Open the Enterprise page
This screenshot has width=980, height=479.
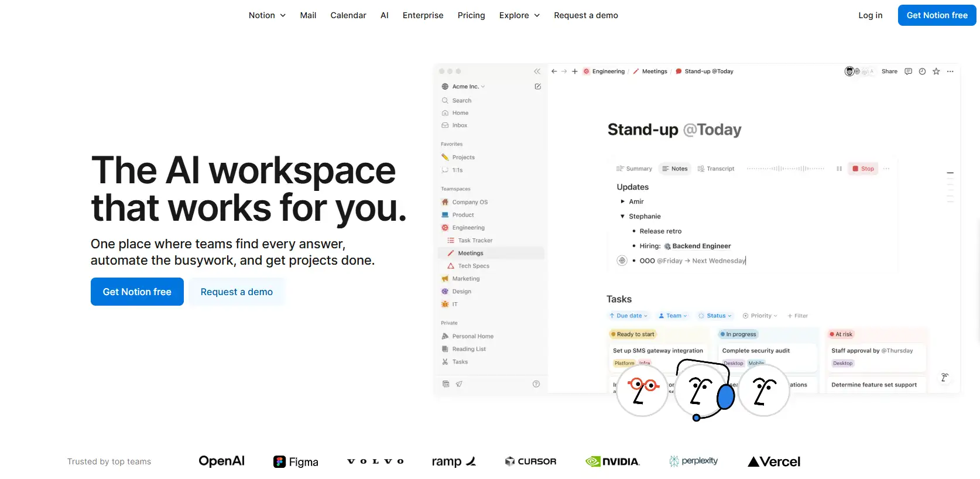pyautogui.click(x=423, y=15)
